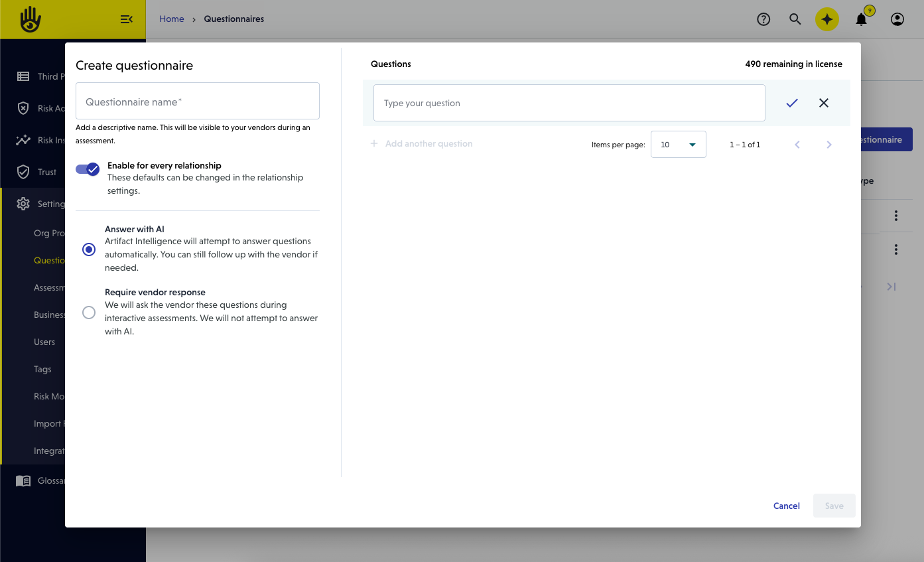Select the Require vendor response radio option
924x562 pixels.
[89, 313]
